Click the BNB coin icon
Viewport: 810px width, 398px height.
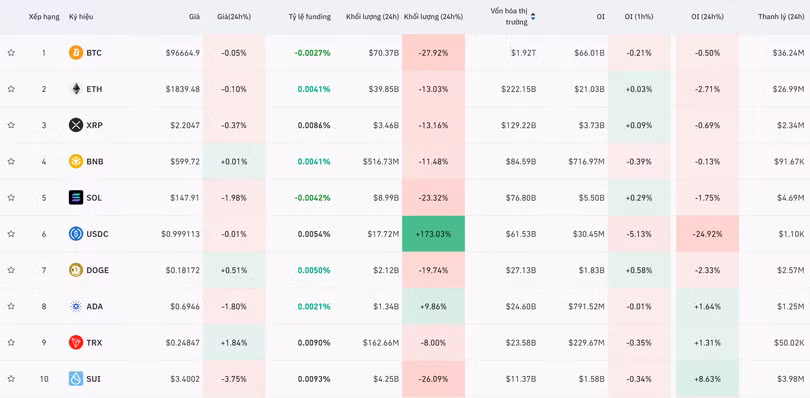coord(76,161)
